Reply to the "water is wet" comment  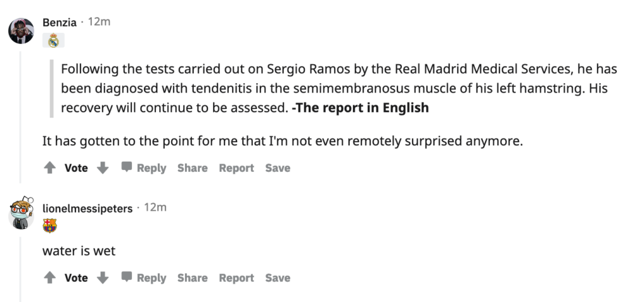pos(144,278)
